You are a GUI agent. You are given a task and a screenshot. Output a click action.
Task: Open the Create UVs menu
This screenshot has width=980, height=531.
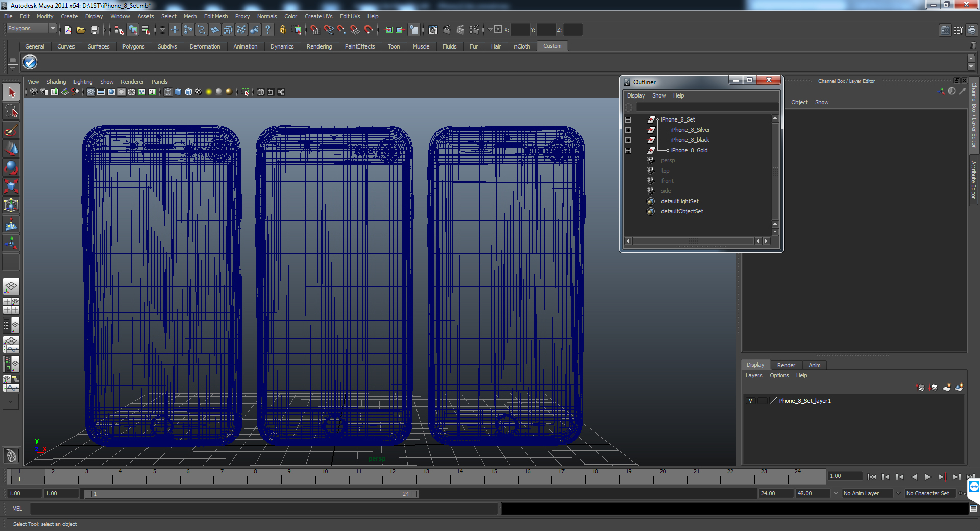click(x=318, y=16)
